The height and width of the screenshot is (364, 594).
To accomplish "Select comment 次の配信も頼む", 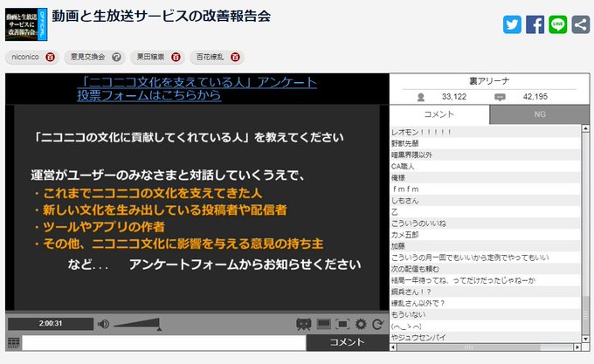I will click(x=485, y=269).
